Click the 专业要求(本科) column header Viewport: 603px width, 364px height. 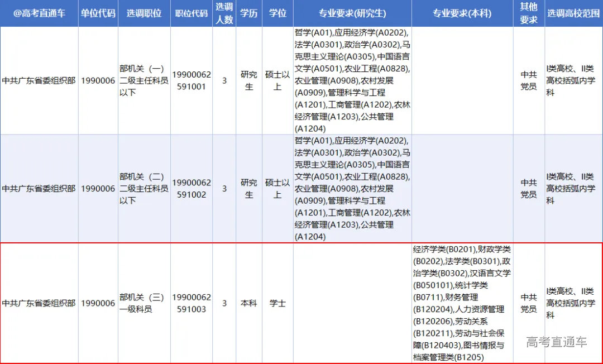click(462, 13)
